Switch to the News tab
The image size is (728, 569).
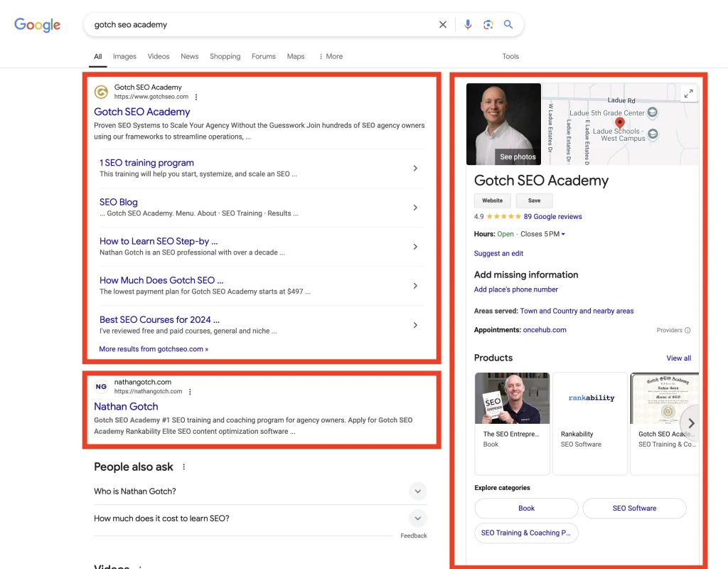pyautogui.click(x=189, y=56)
